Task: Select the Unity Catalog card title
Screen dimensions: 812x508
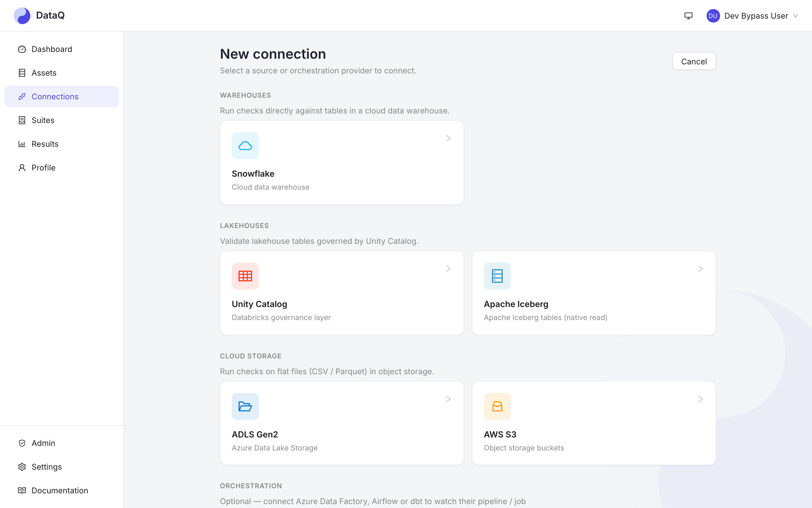Action: [x=259, y=304]
